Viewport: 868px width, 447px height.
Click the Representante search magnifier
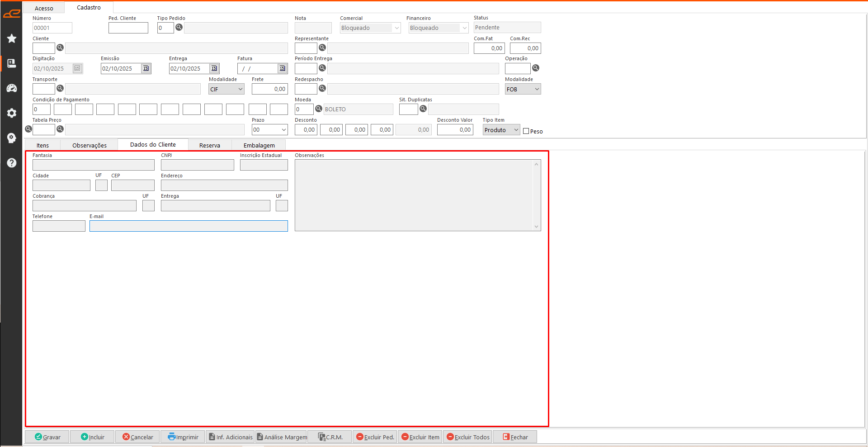[322, 48]
